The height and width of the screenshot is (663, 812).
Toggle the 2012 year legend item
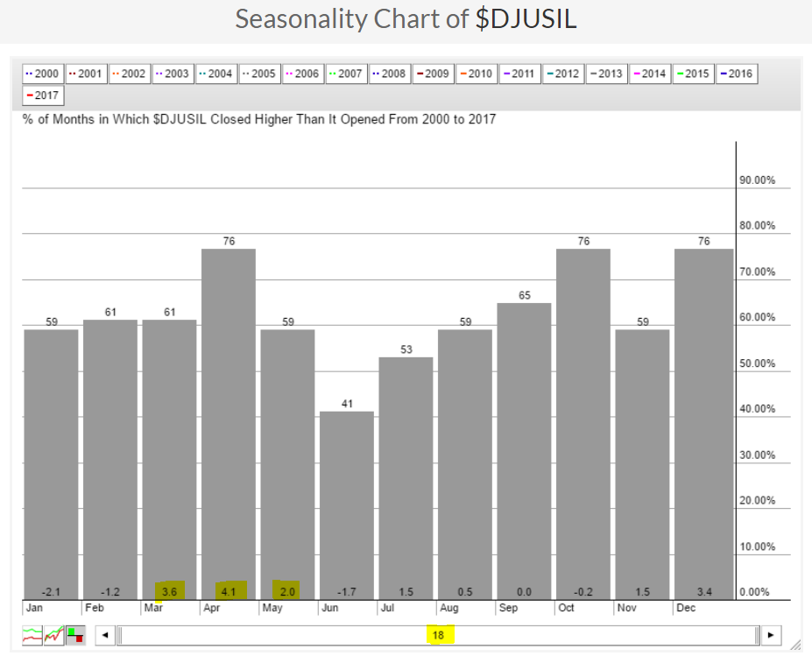click(561, 74)
